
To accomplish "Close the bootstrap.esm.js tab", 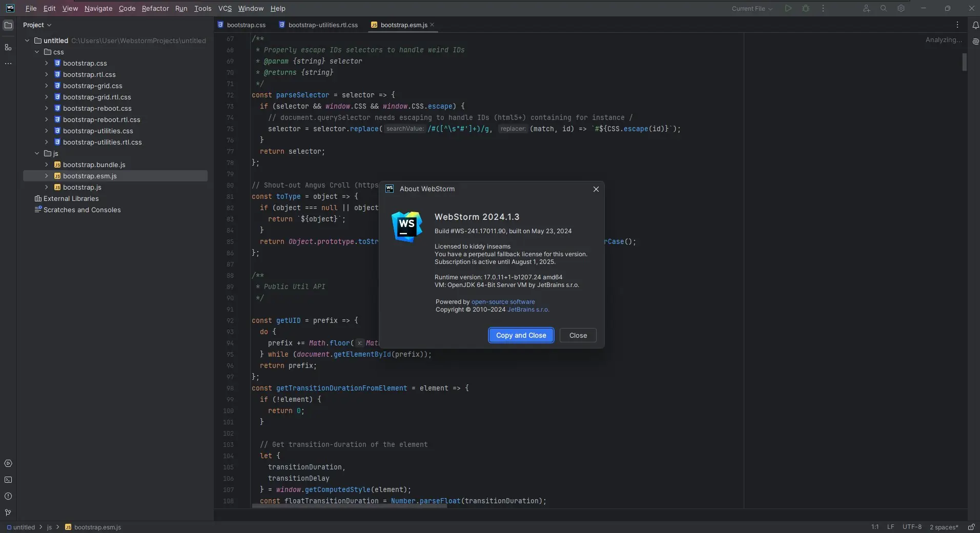I will 432,25.
